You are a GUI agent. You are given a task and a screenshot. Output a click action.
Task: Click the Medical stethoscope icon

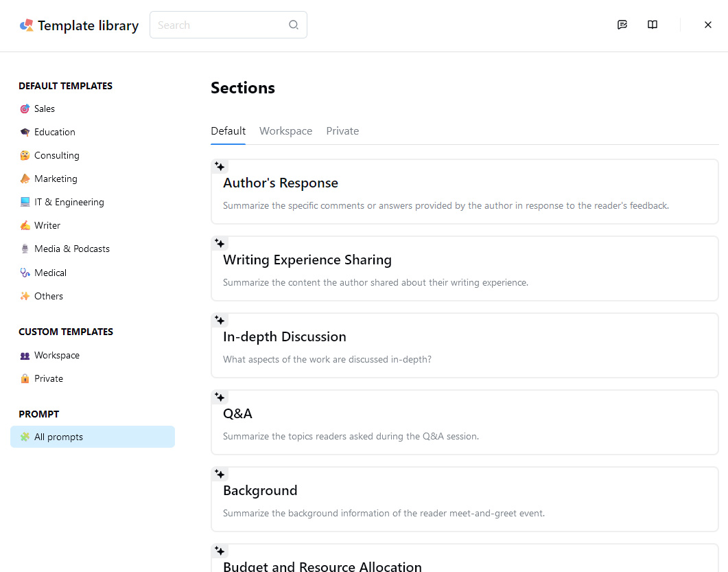point(25,273)
